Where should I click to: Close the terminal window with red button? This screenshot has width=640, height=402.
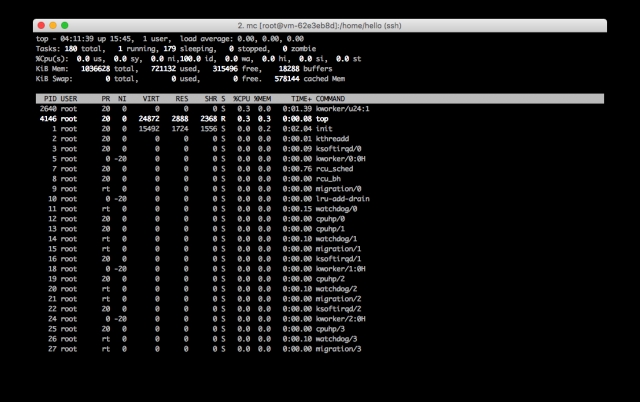(x=41, y=25)
